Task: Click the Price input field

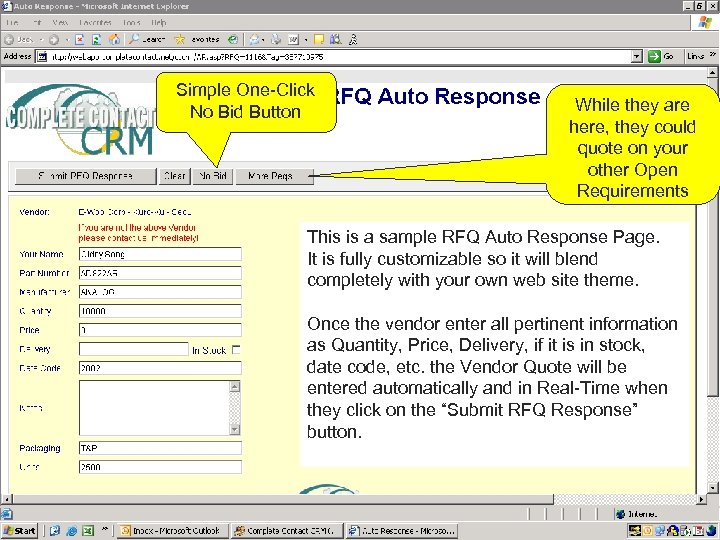Action: pyautogui.click(x=160, y=330)
